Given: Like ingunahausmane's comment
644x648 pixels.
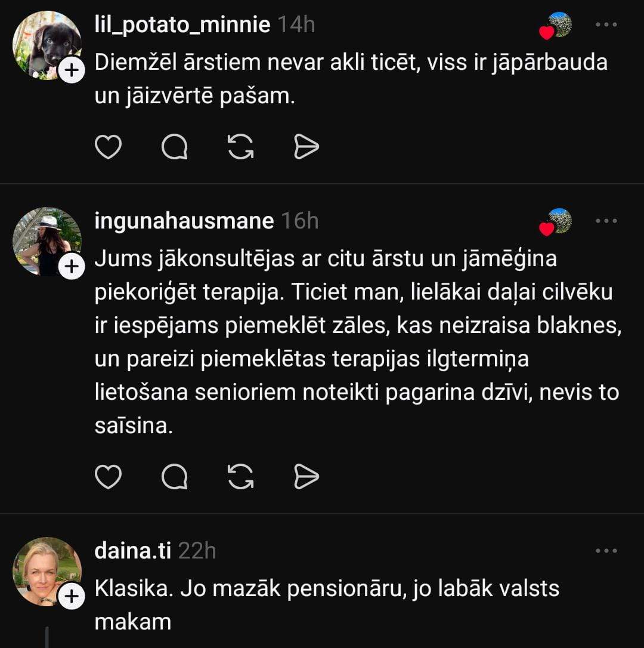Looking at the screenshot, I should 109,477.
